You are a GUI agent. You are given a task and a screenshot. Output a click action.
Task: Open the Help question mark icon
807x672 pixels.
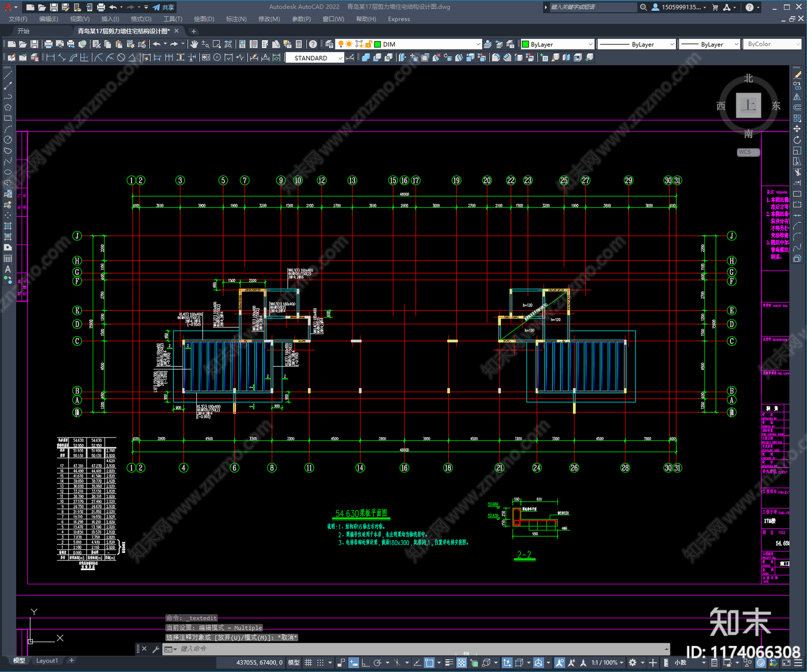click(x=313, y=44)
